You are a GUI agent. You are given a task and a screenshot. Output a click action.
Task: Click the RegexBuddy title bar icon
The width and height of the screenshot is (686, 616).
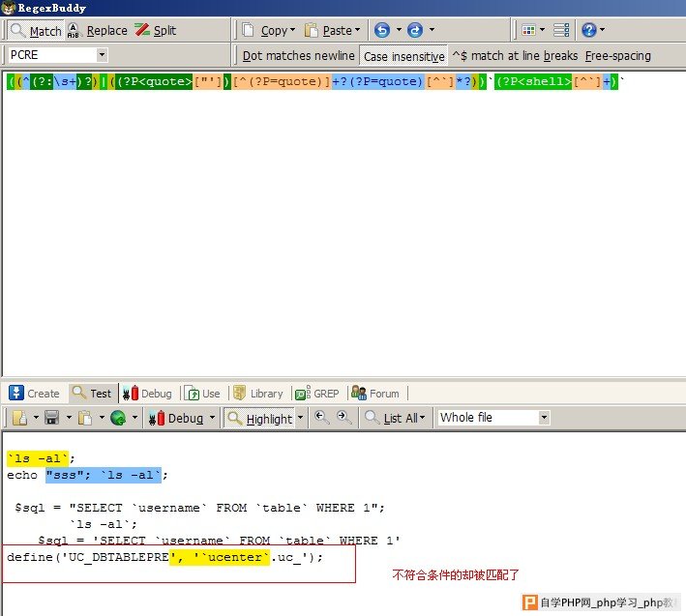tap(8, 8)
